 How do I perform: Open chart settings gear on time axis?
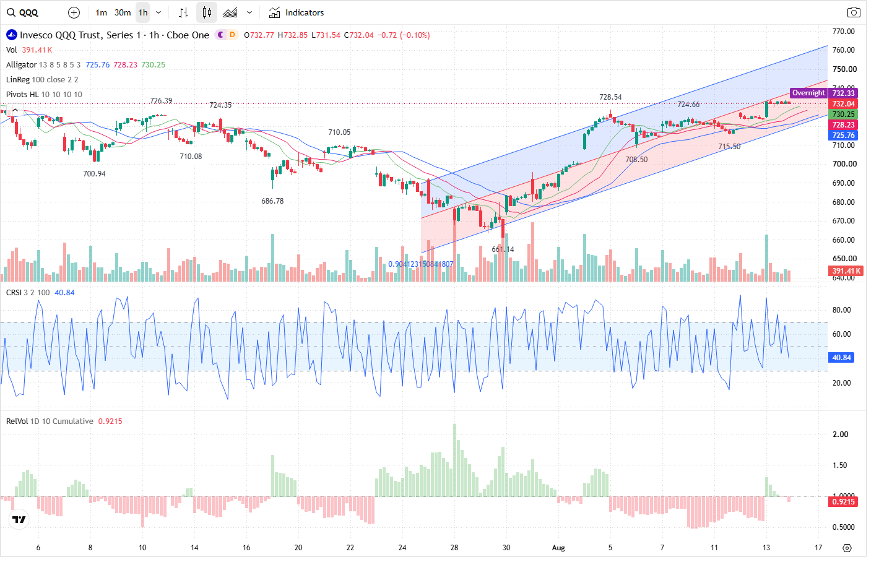tap(847, 548)
